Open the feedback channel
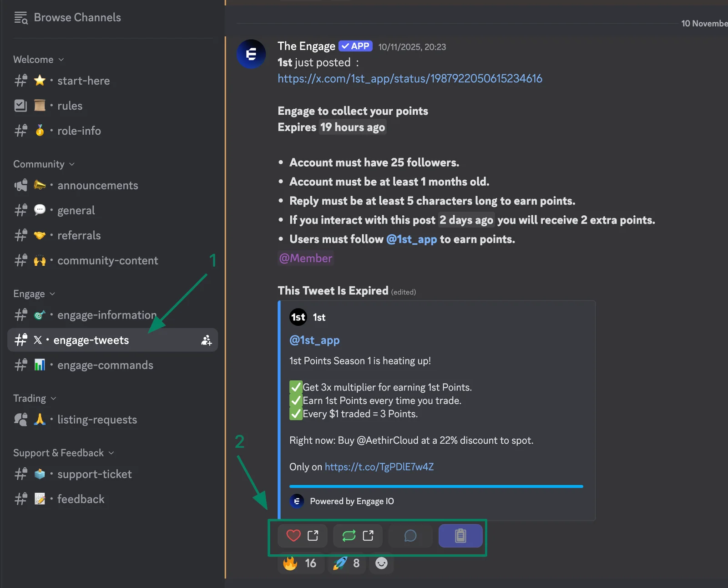This screenshot has width=728, height=588. [113, 499]
